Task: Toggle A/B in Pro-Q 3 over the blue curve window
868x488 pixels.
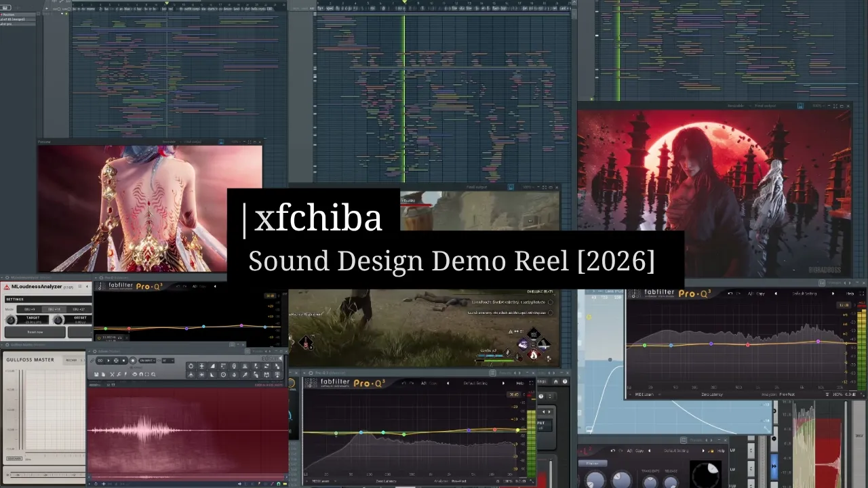Action: click(x=751, y=293)
